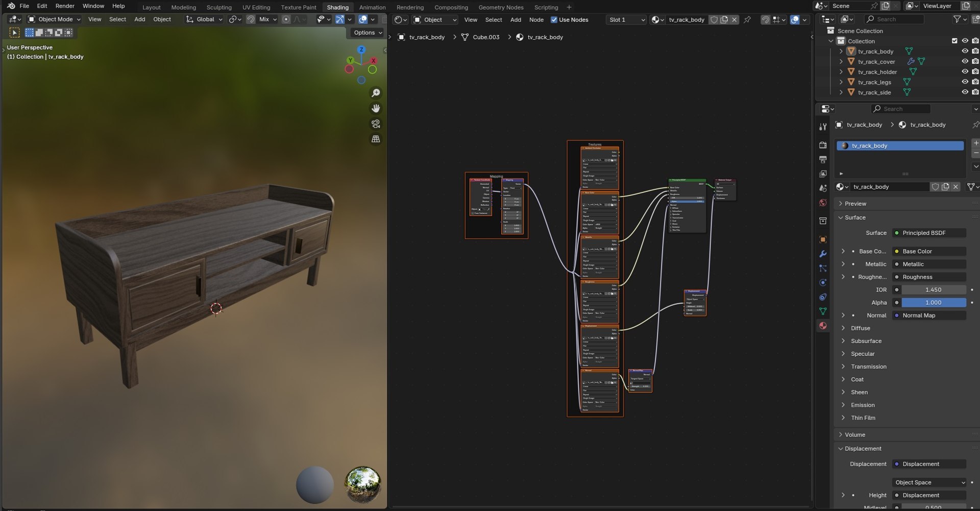Open the Render properties tab icon
Viewport: 980px width, 511px height.
[x=823, y=145]
